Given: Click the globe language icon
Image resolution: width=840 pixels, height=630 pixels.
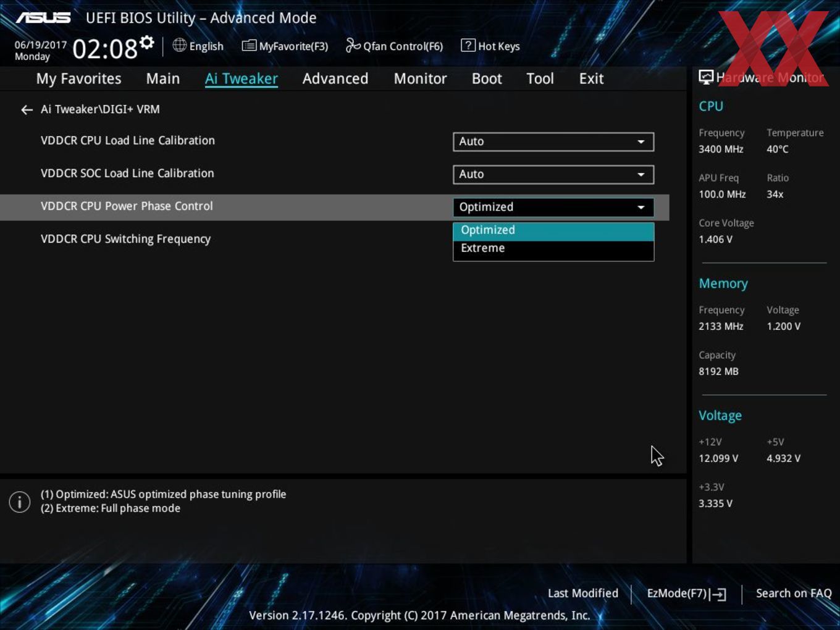Looking at the screenshot, I should [179, 45].
